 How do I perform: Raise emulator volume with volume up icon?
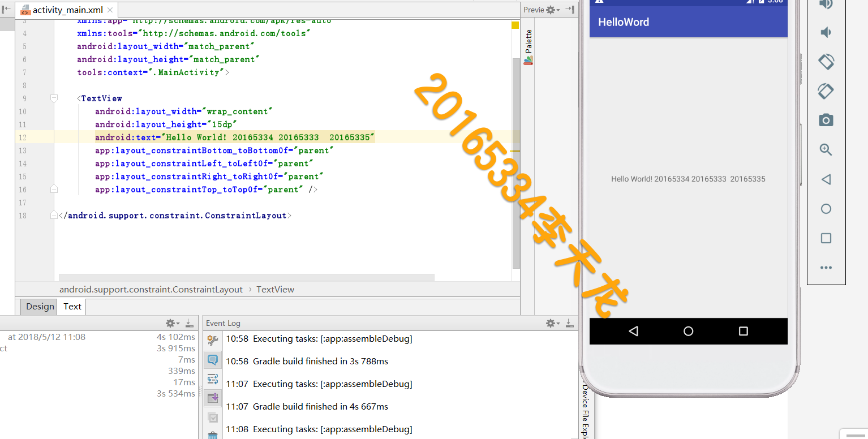826,4
